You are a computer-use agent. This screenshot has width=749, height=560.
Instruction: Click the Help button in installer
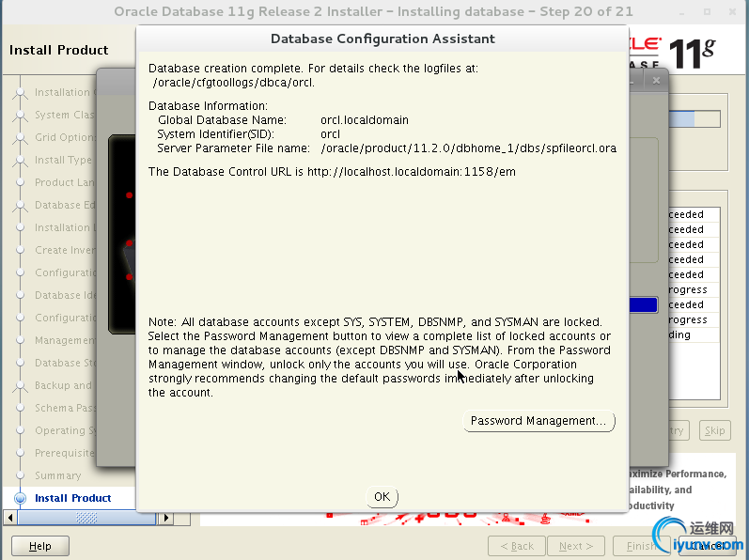40,546
